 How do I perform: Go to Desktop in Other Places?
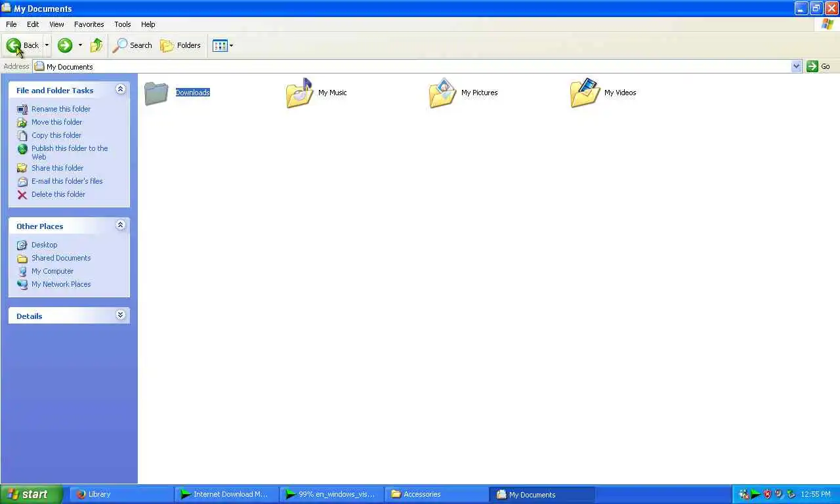pos(44,245)
